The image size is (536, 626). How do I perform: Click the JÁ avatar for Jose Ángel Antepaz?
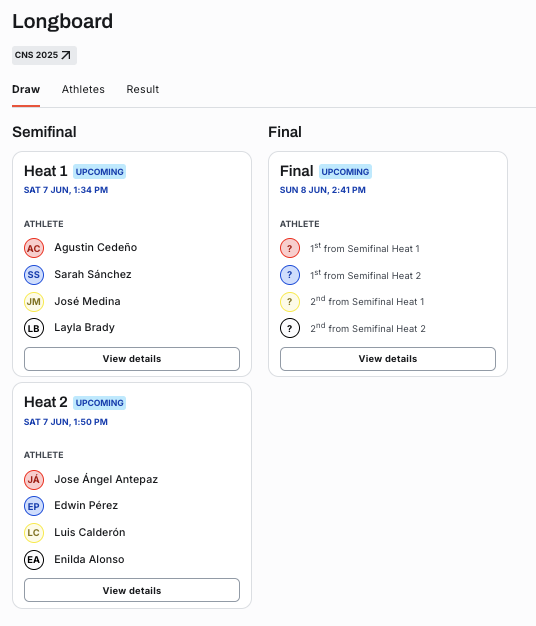click(34, 479)
